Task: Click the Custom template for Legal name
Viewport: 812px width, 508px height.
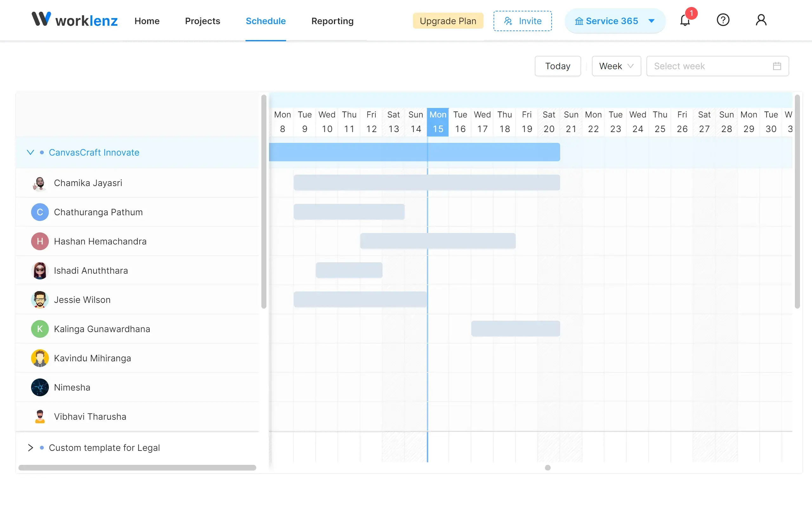Action: click(x=104, y=448)
